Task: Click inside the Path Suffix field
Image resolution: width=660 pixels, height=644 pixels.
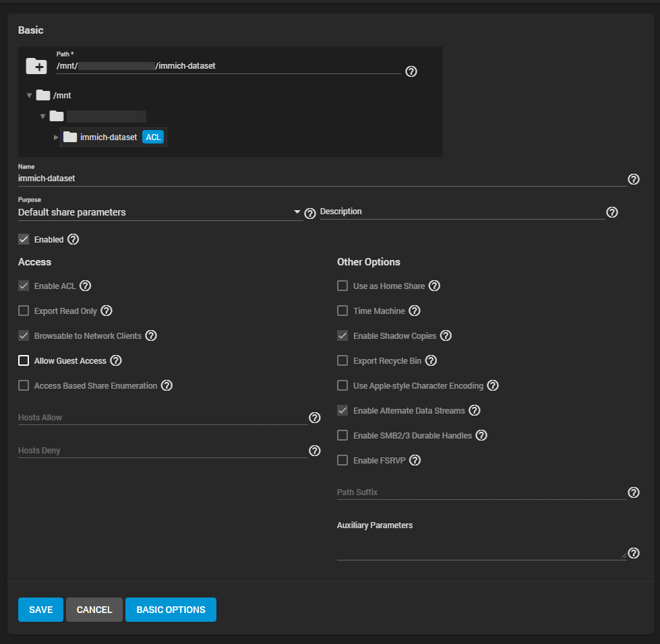Action: (472, 492)
